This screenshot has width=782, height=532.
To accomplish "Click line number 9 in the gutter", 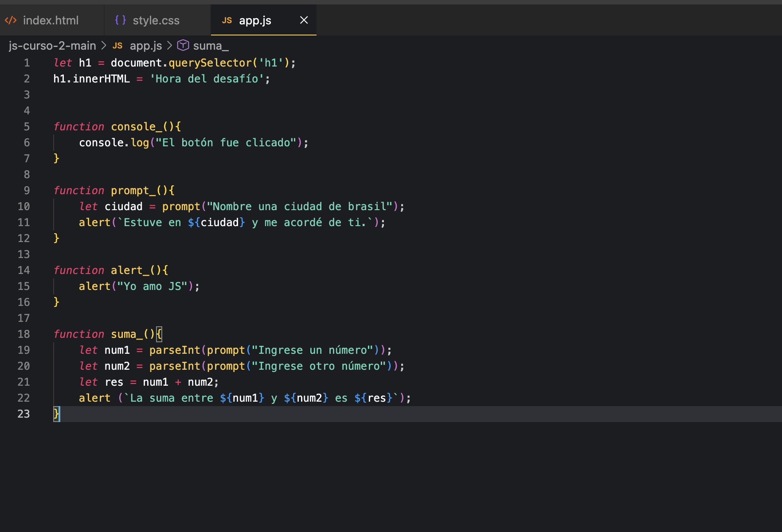I will tap(27, 191).
